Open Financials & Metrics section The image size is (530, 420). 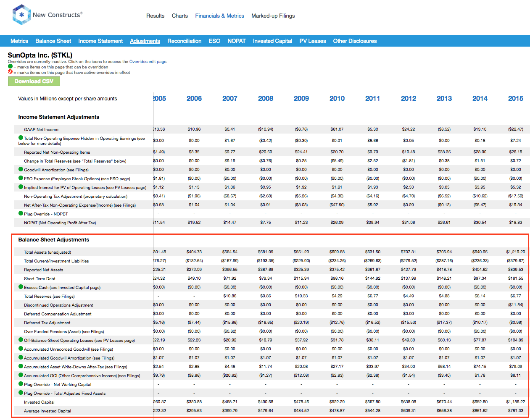point(219,16)
